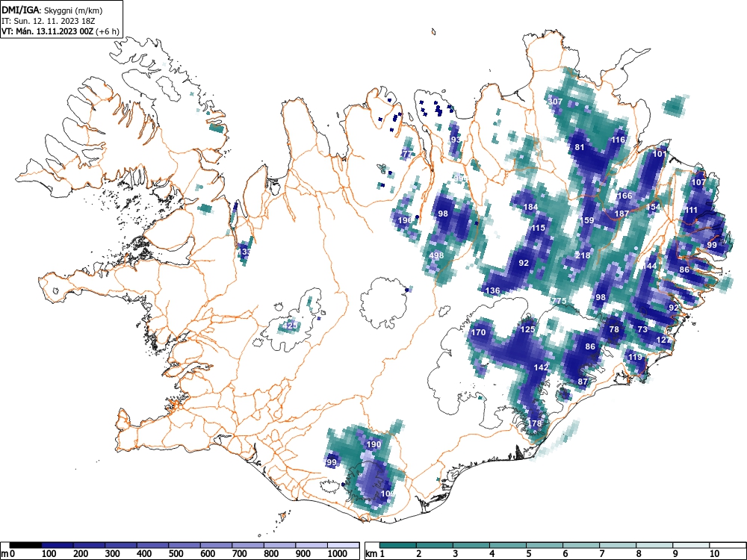This screenshot has width=747, height=560.
Task: Select the value 170 over the glacier
Action: pos(478,332)
